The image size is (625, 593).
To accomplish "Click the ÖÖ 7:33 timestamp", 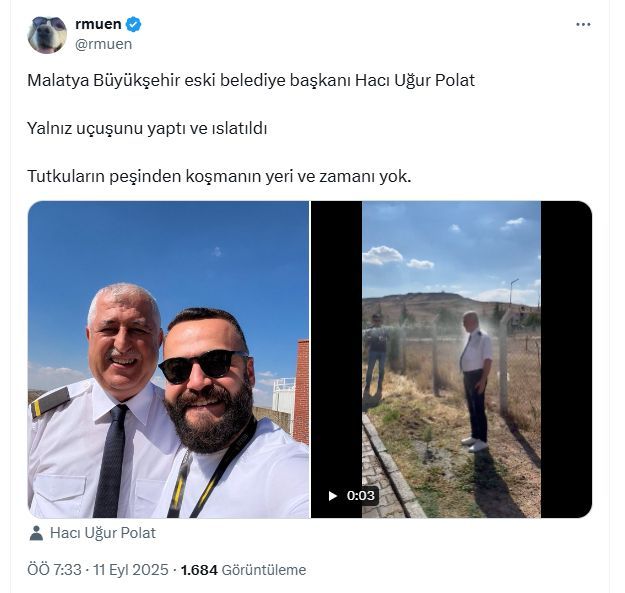I will pyautogui.click(x=54, y=570).
